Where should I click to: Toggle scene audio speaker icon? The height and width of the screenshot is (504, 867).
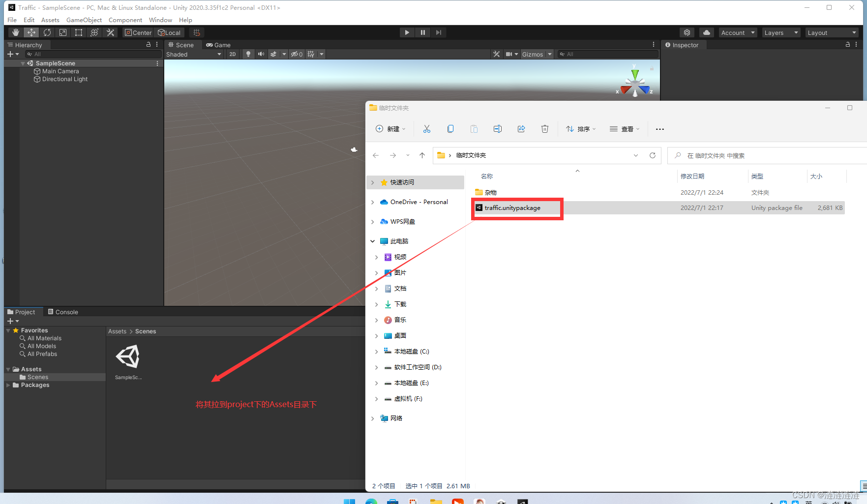pyautogui.click(x=261, y=54)
